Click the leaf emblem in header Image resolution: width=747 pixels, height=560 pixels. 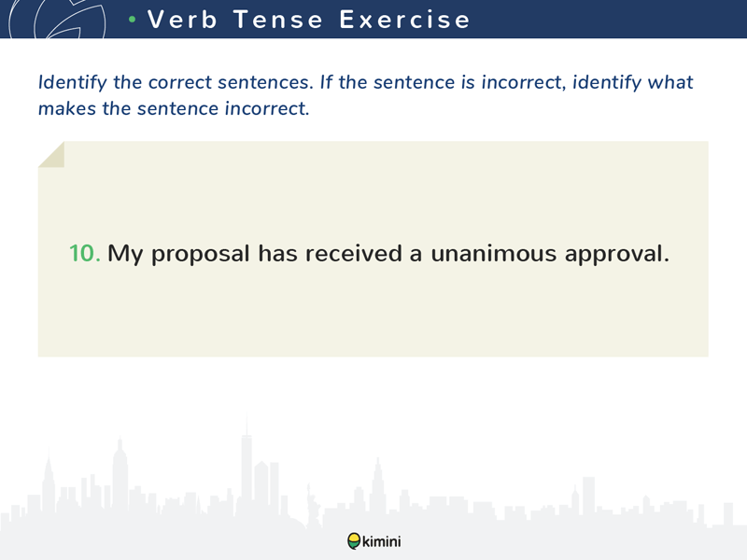[57, 19]
